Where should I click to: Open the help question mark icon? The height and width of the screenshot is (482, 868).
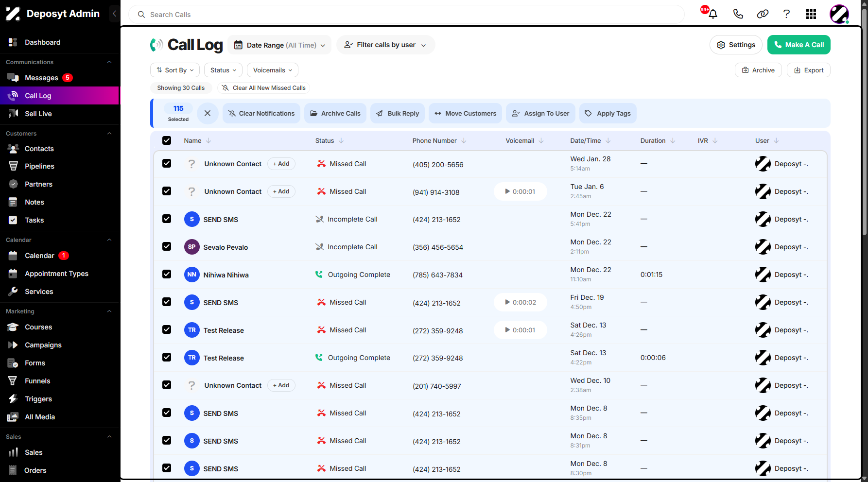click(786, 14)
